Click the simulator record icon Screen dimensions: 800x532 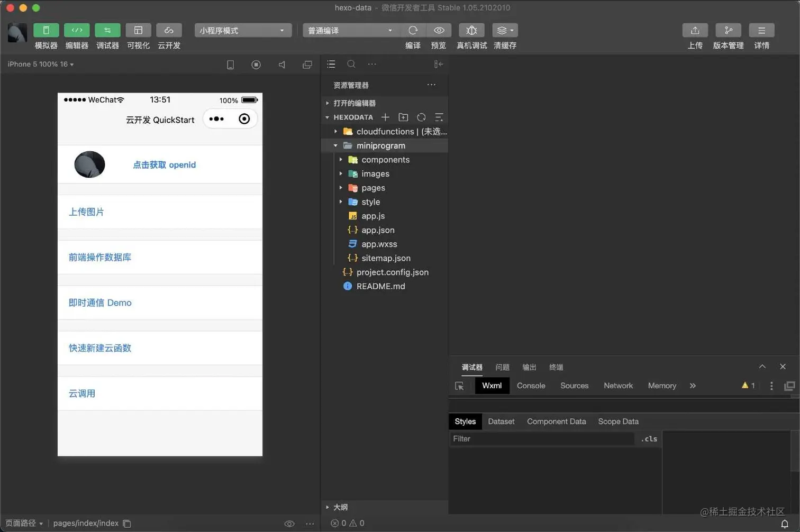coord(256,65)
